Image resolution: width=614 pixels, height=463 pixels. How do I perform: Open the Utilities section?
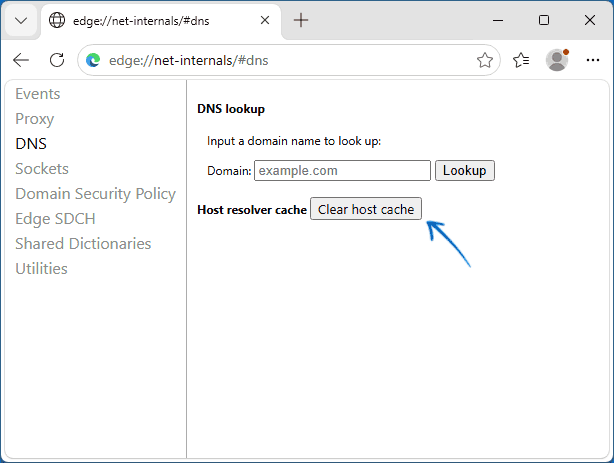41,269
